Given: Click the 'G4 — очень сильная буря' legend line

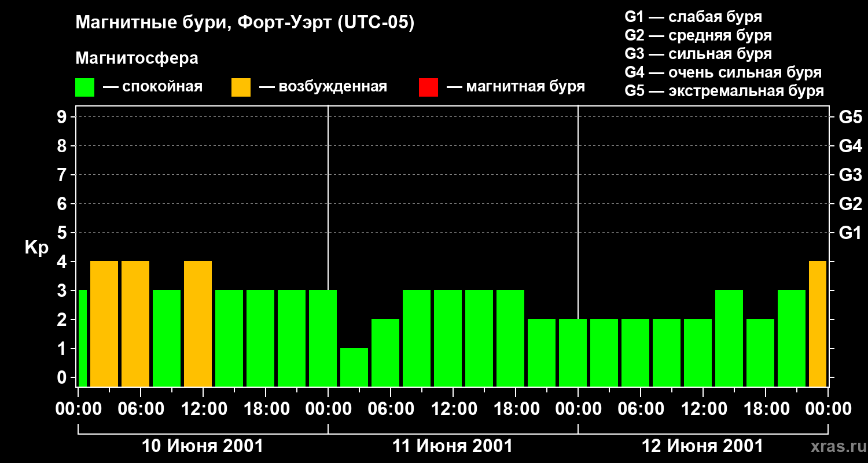Looking at the screenshot, I should [723, 72].
